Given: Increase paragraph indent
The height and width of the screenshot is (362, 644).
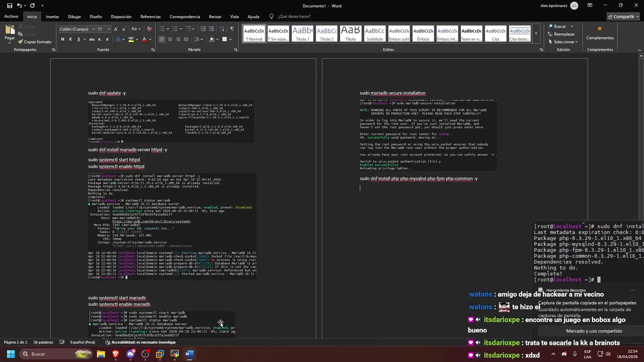Looking at the screenshot, I should 211,29.
